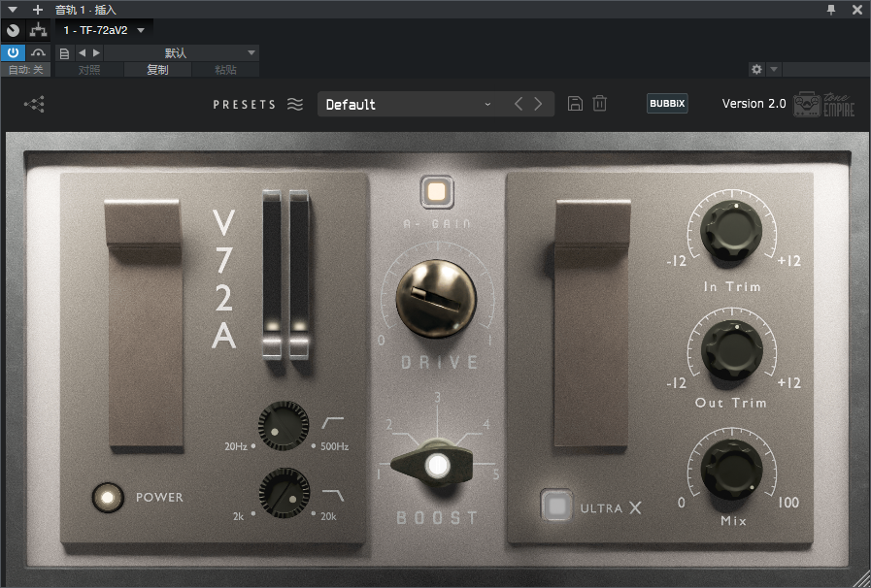Click the low-pass curve symbol above 20k
The width and height of the screenshot is (871, 588).
(333, 495)
